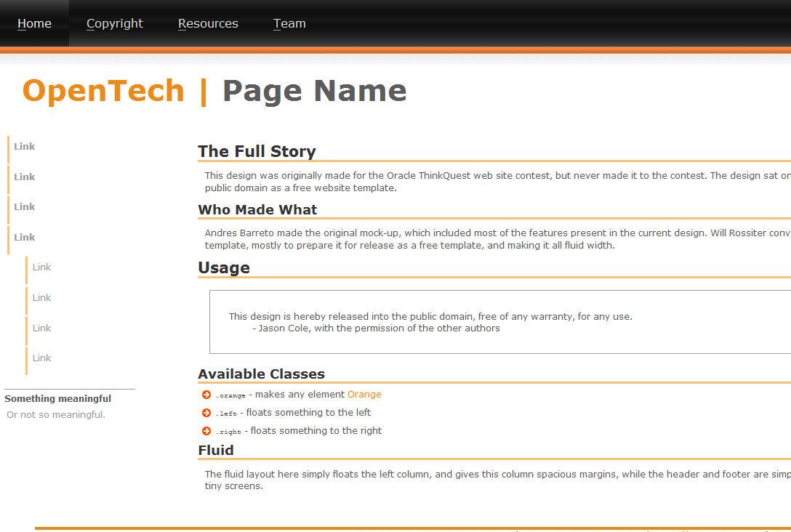Click the 'Something meaningful' sidebar heading
This screenshot has width=791, height=532.
point(57,399)
